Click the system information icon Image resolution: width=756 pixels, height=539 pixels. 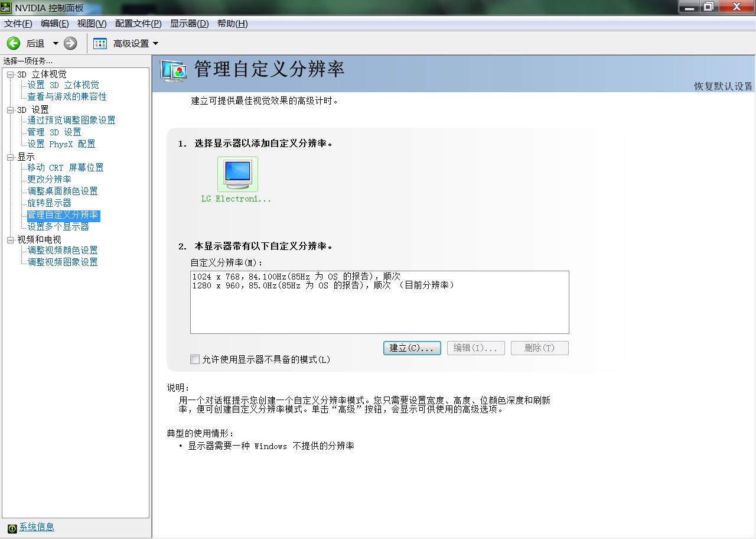12,528
